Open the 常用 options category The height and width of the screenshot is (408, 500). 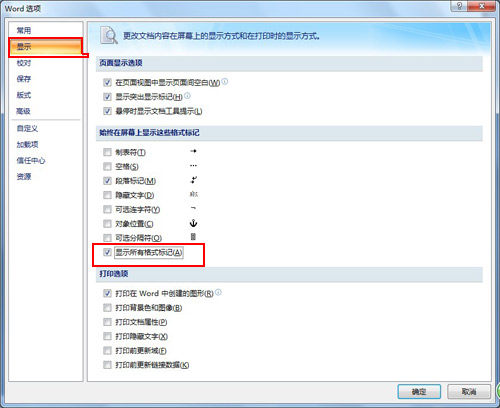24,31
